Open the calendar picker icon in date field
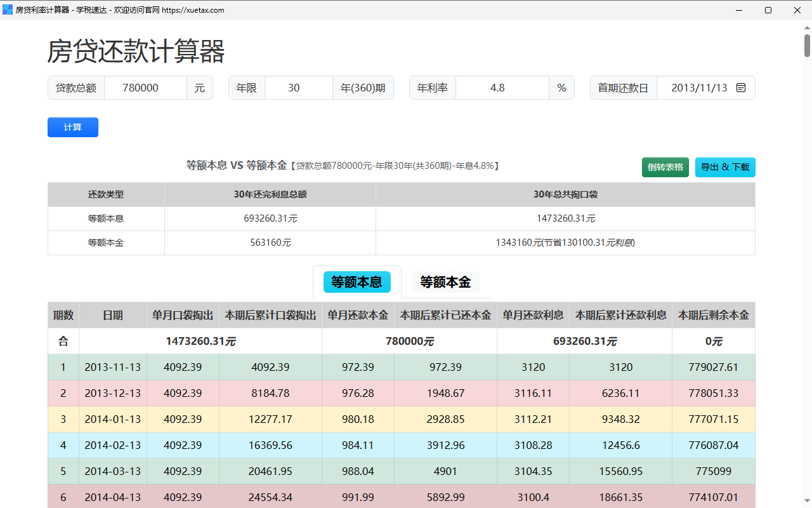This screenshot has width=812, height=508. coord(740,88)
